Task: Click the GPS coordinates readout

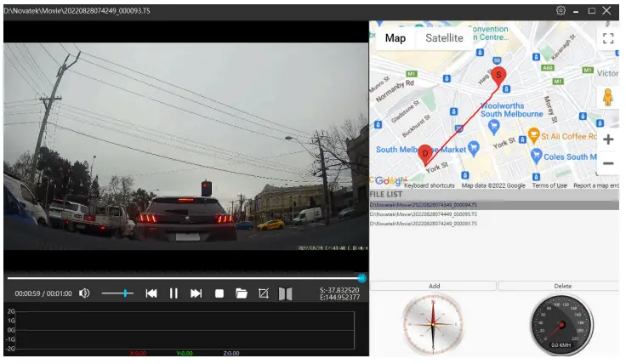Action: (x=339, y=293)
